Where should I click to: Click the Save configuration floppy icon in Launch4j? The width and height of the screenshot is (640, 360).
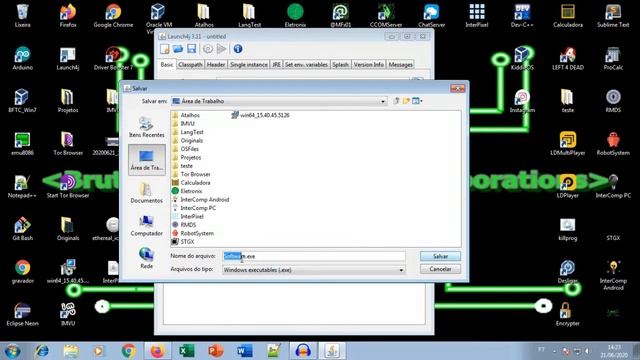191,49
